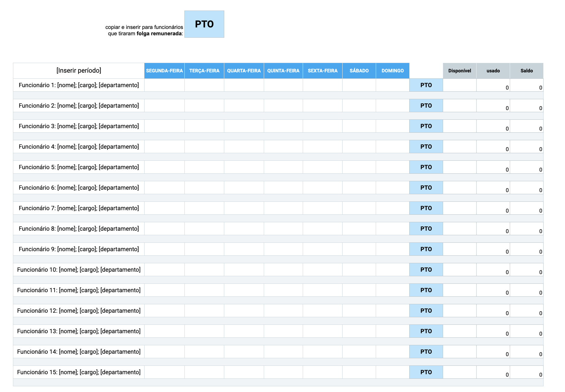This screenshot has width=565, height=392.
Task: Click the PTO cell in Funcionário 5 row
Action: coord(426,167)
